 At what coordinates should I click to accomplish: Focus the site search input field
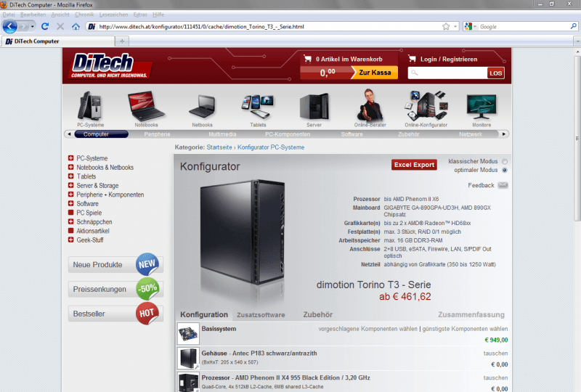(x=447, y=73)
